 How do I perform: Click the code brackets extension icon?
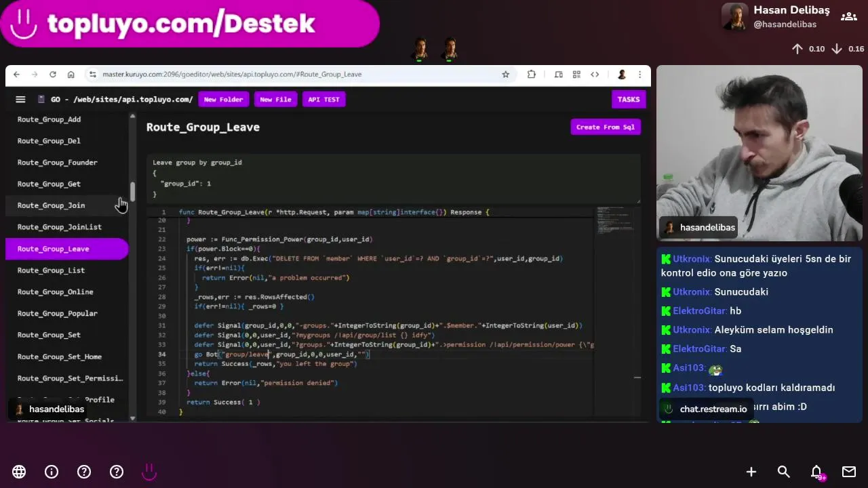point(595,75)
